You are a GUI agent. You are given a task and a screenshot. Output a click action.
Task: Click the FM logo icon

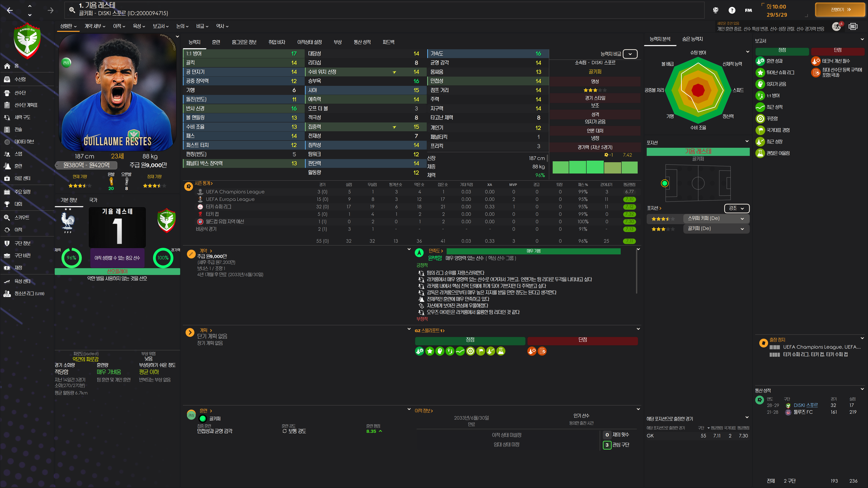pos(748,10)
